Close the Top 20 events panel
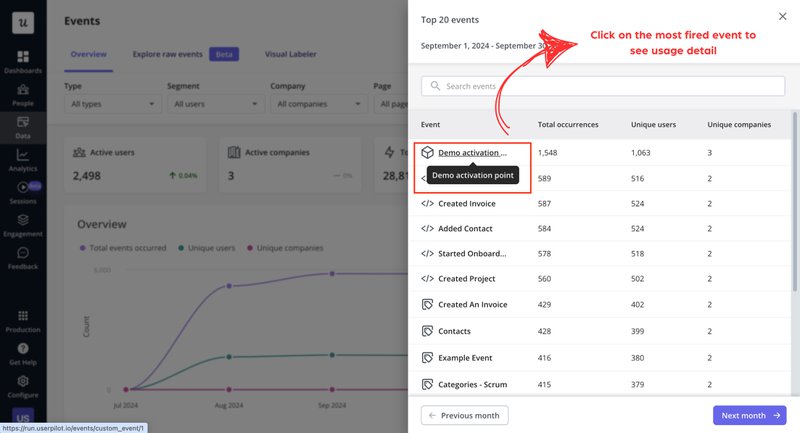This screenshot has height=433, width=800. coord(782,16)
